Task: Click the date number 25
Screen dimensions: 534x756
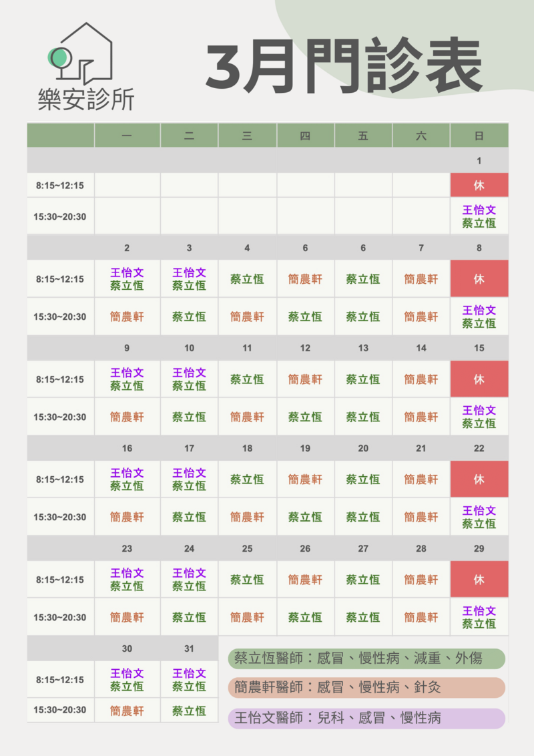Action: click(247, 548)
